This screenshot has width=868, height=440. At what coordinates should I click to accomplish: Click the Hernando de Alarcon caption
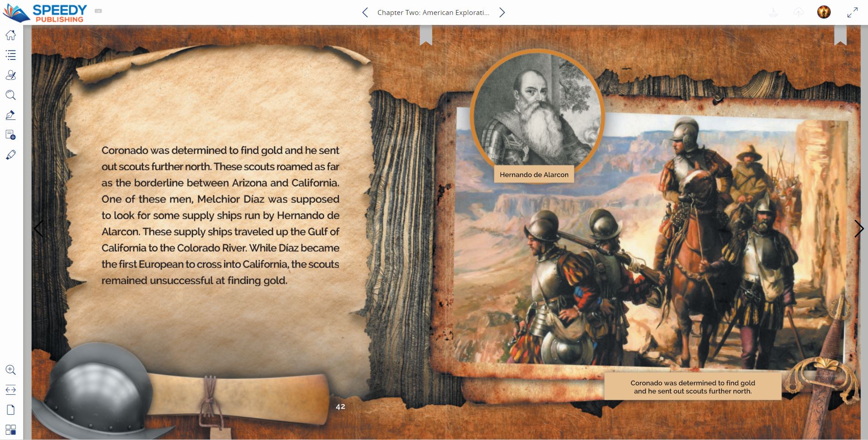coord(534,175)
